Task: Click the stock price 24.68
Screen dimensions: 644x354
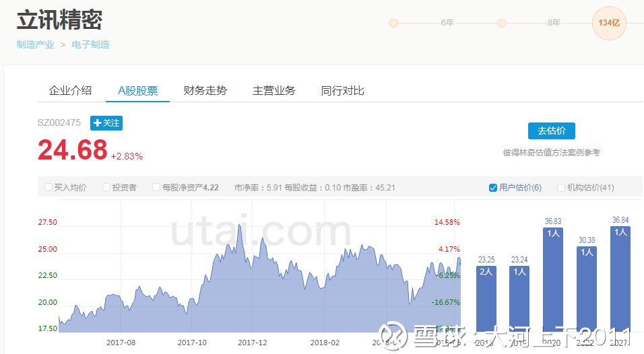Action: [x=73, y=149]
